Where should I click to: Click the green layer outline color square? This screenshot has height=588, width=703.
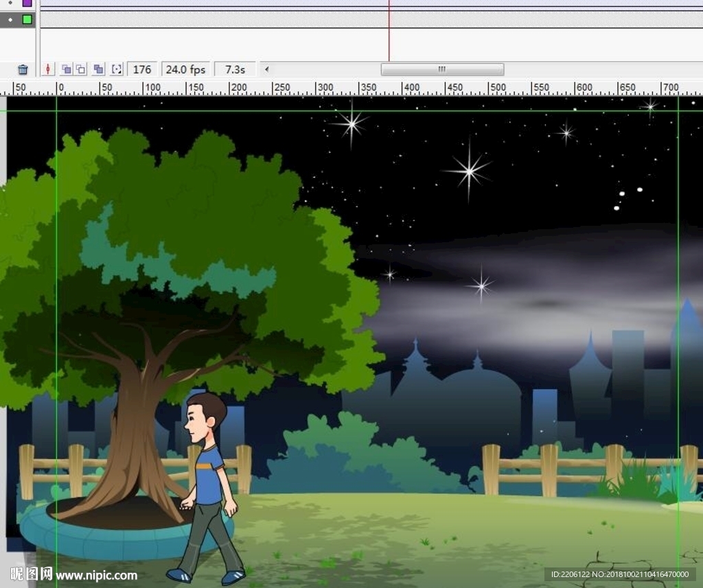pyautogui.click(x=27, y=19)
